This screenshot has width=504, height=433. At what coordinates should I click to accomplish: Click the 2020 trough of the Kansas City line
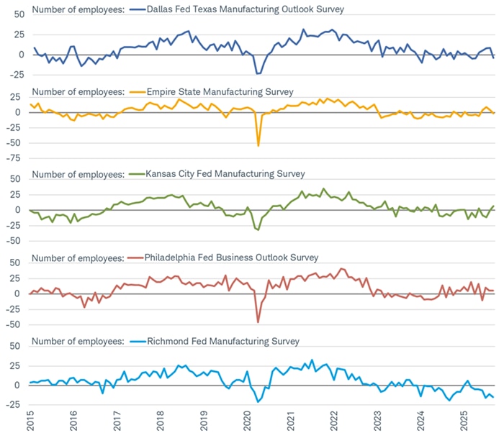coord(258,230)
